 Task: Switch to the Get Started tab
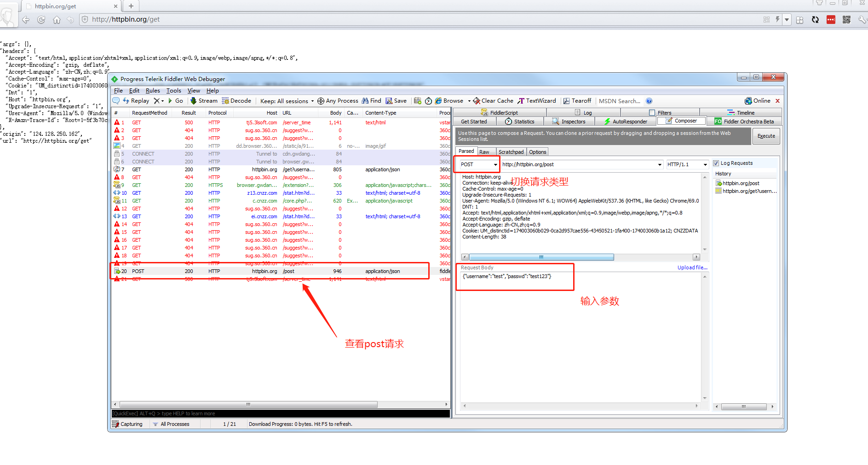point(474,122)
